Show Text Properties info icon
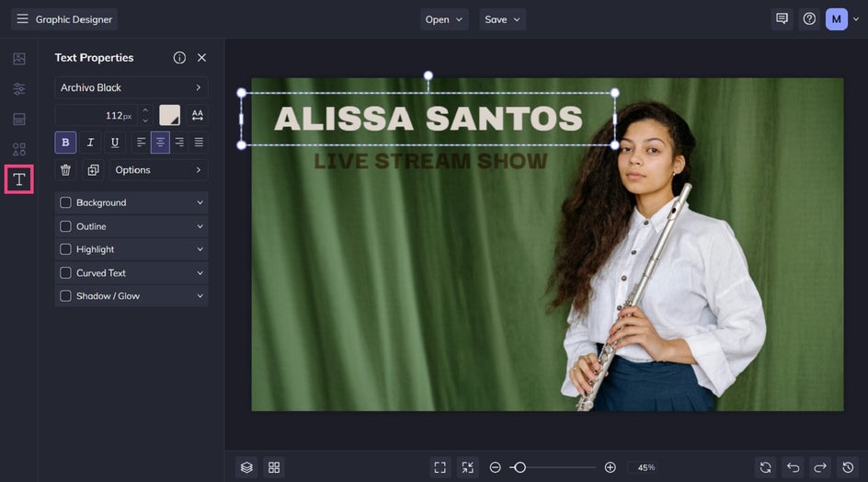Viewport: 868px width, 482px height. coord(179,58)
